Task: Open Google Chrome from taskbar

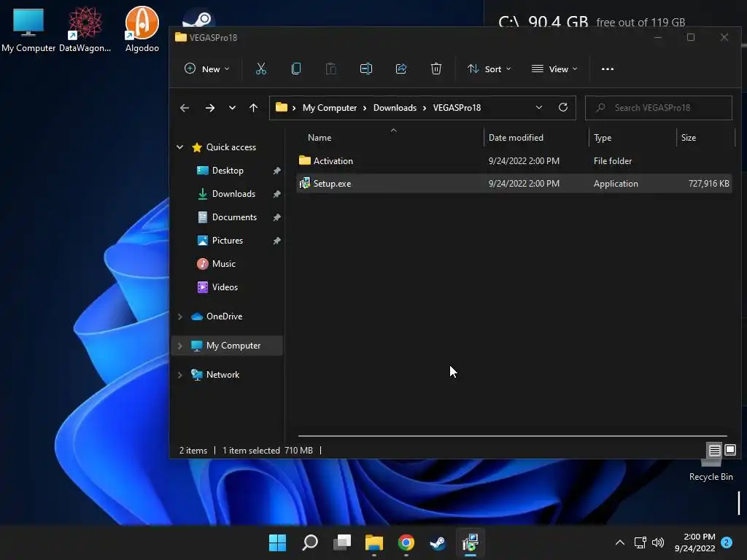Action: point(406,542)
